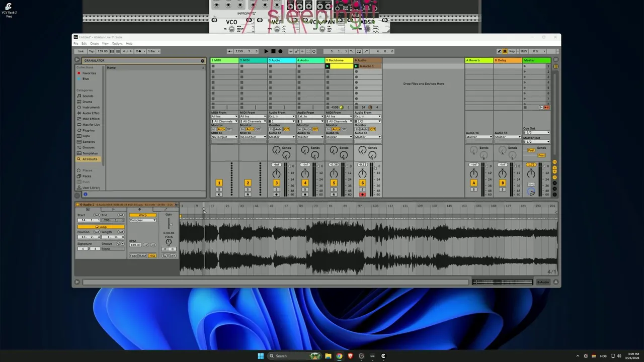This screenshot has width=644, height=362.
Task: Select Drums category in browser
Action: point(88,102)
